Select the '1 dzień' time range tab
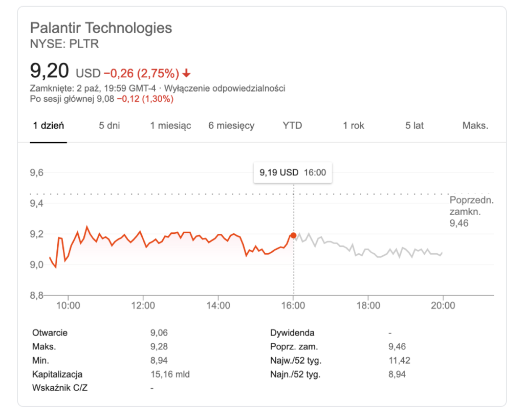The image size is (524, 420). 49,126
